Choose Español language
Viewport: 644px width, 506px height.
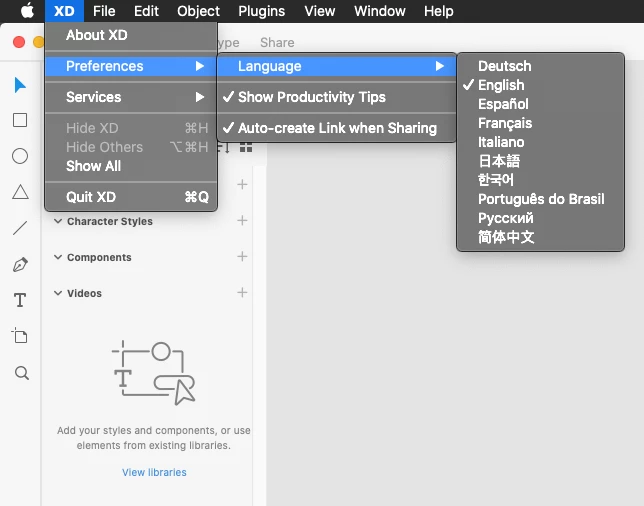[x=540, y=104]
